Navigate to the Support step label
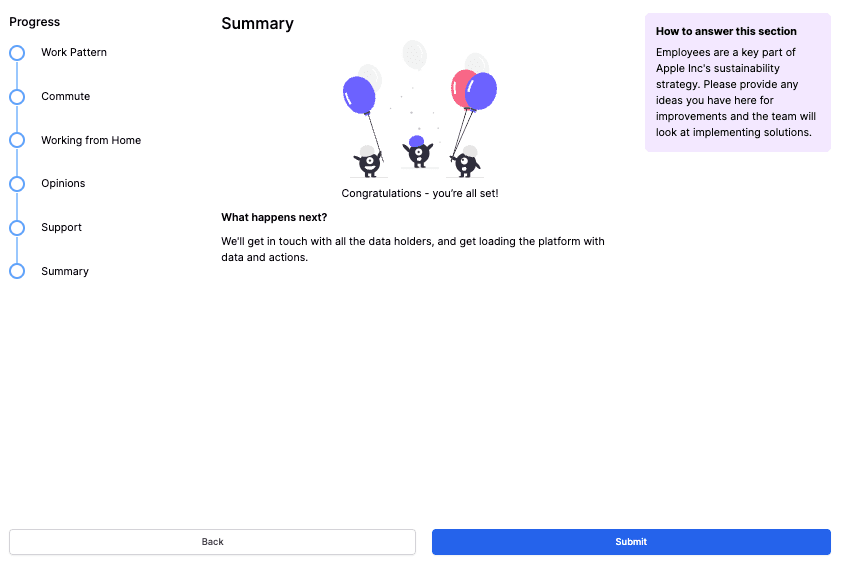The image size is (842, 563). pos(61,227)
